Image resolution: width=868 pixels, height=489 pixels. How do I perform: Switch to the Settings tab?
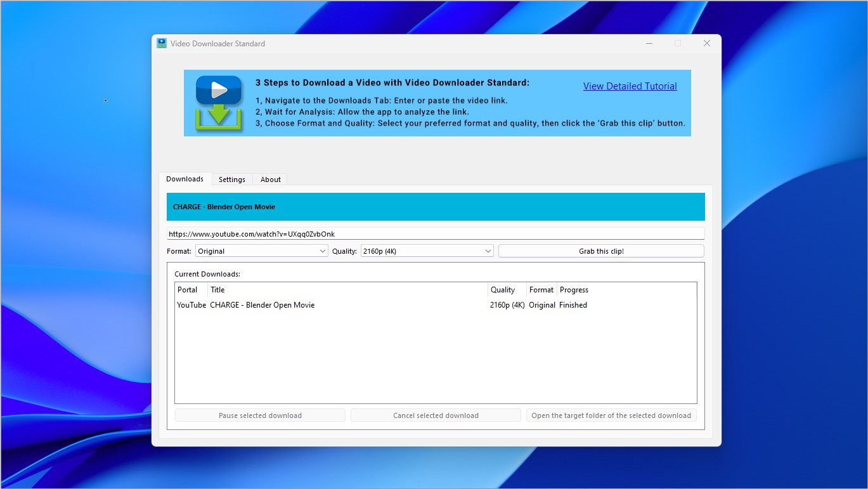tap(231, 179)
